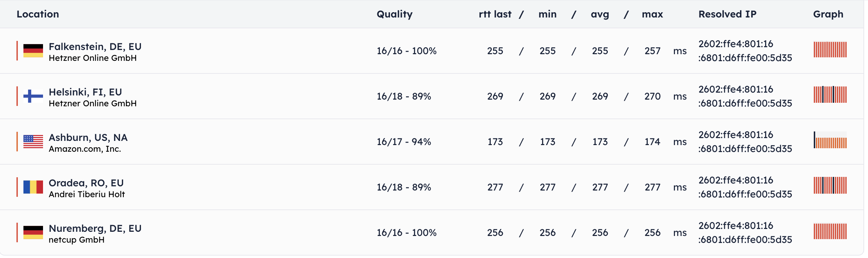Viewport: 868px width, 258px height.
Task: Open the Ashburn orange latency graph
Action: tap(830, 141)
